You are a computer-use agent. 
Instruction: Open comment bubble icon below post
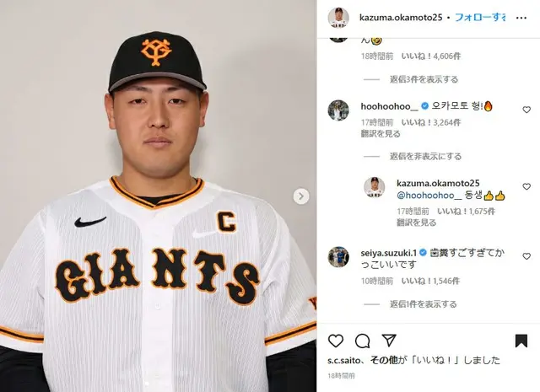362,341
